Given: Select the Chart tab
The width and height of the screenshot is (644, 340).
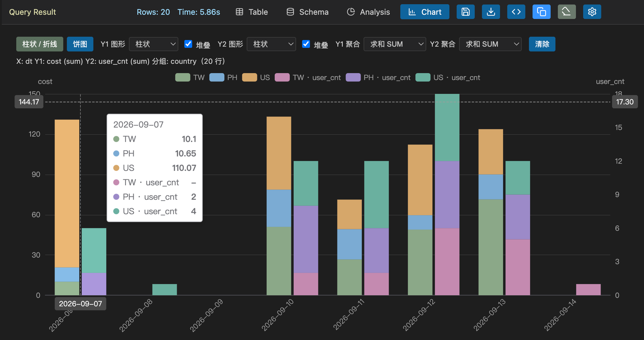Looking at the screenshot, I should (x=425, y=12).
